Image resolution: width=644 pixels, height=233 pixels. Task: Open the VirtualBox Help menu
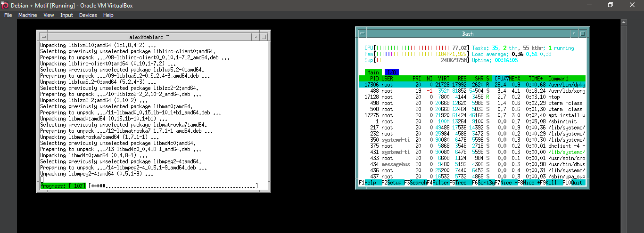pyautogui.click(x=108, y=15)
